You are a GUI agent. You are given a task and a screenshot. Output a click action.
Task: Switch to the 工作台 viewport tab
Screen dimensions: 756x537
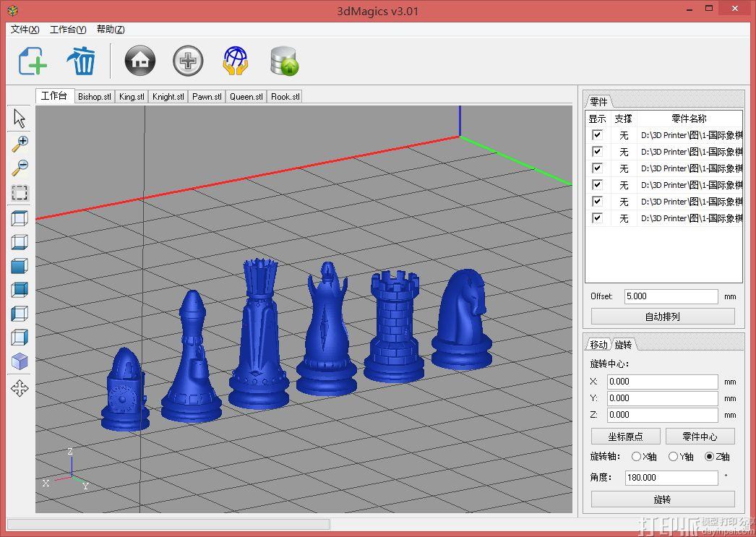click(x=54, y=96)
